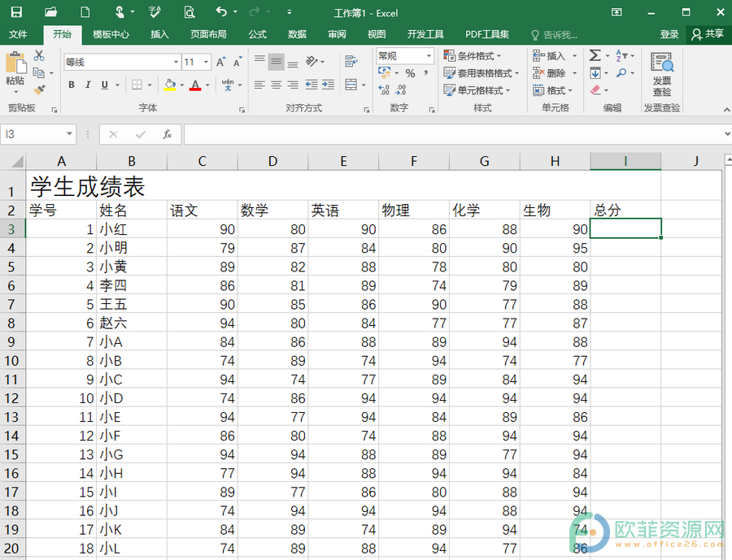The width and height of the screenshot is (732, 560).
Task: Click the Cut scissors icon
Action: point(39,55)
